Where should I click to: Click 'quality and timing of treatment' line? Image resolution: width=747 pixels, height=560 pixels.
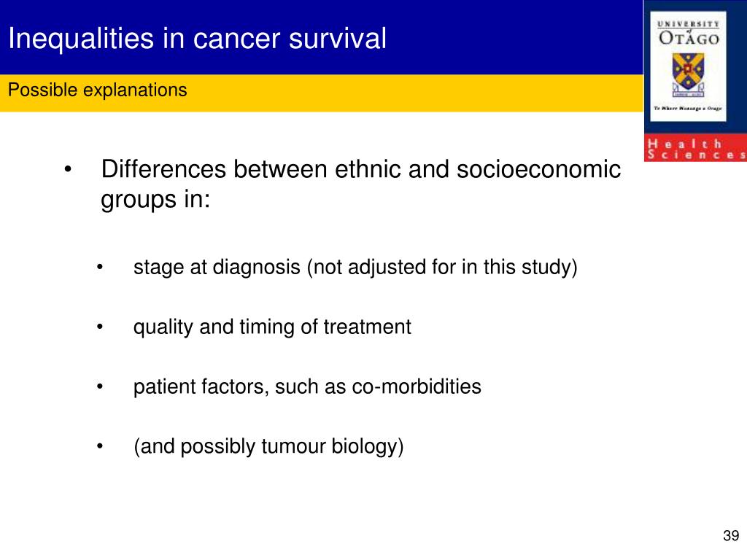[272, 327]
